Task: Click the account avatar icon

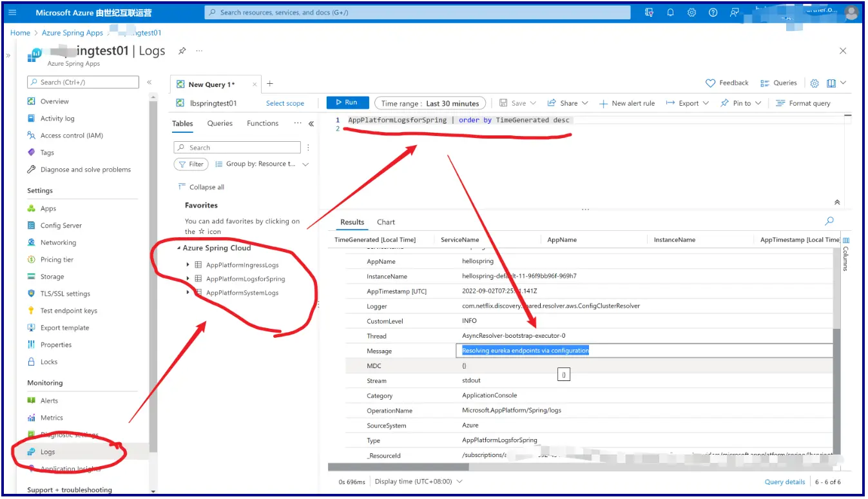Action: pos(851,12)
